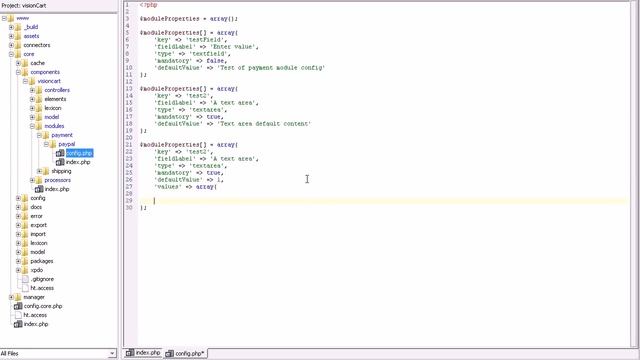Click the connectors folder icon
The image size is (640, 360).
pos(18,45)
